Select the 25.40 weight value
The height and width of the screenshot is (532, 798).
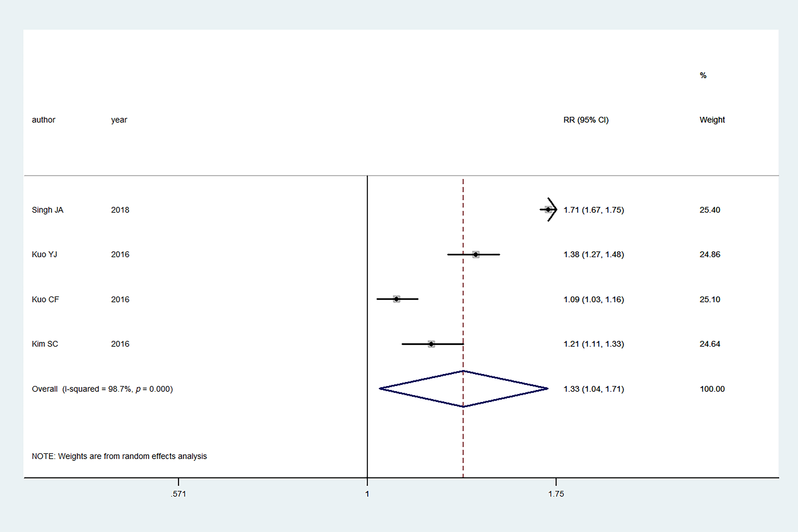click(x=709, y=210)
